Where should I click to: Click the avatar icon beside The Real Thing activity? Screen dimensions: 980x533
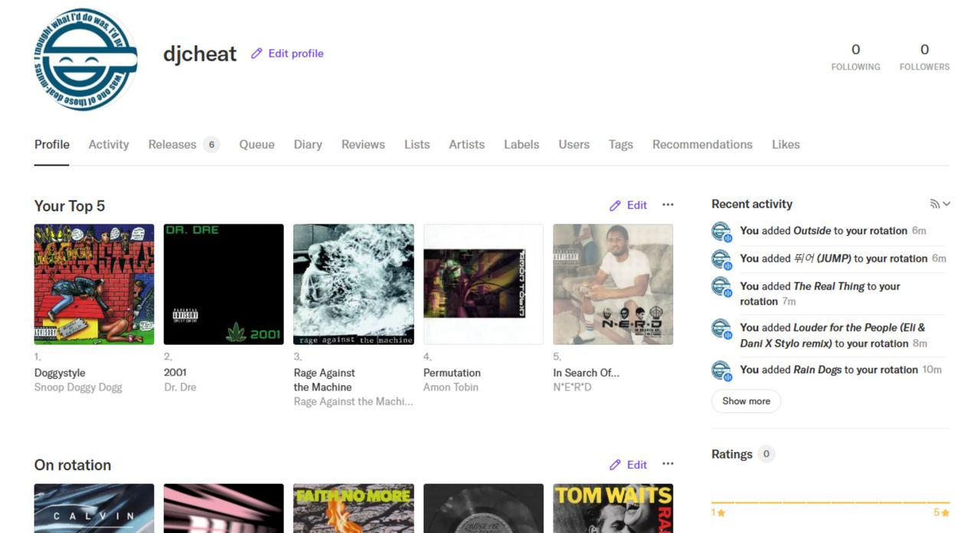pyautogui.click(x=721, y=287)
